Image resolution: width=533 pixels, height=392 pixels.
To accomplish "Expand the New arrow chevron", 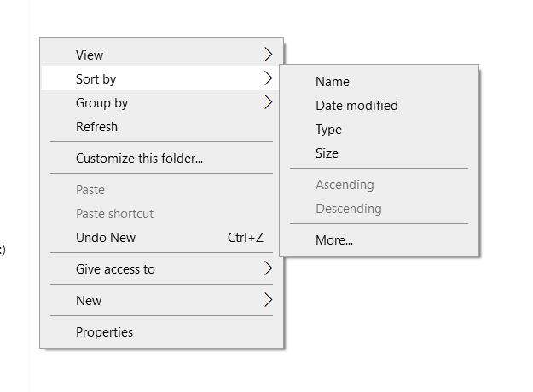I will [268, 300].
